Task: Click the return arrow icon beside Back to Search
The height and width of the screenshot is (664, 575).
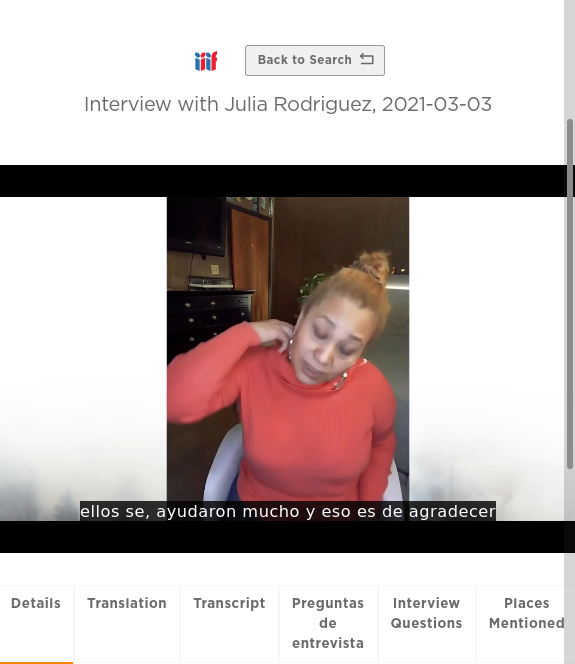Action: point(367,59)
